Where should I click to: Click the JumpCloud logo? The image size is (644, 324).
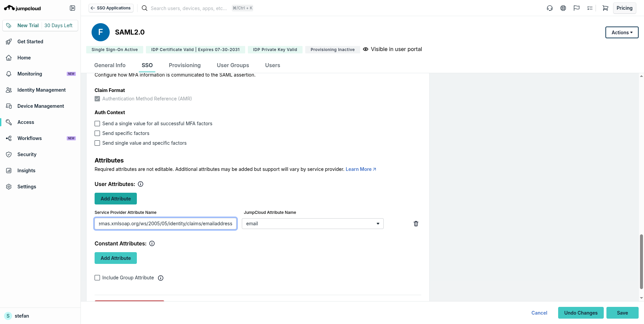click(22, 8)
